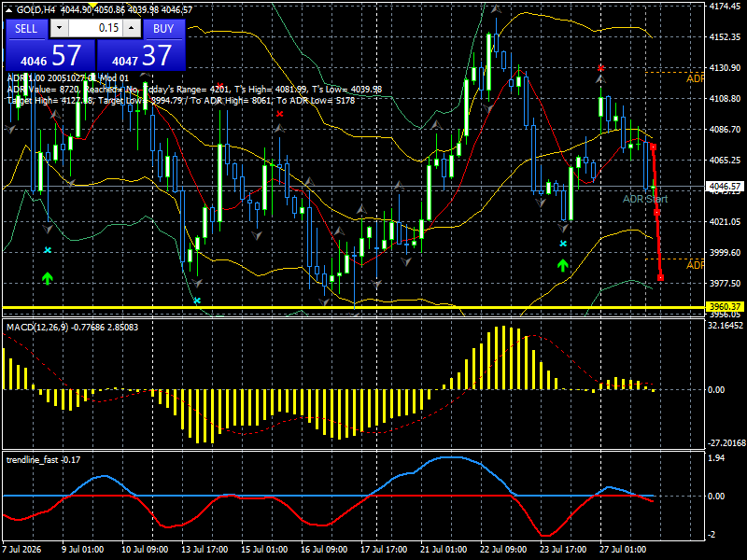The width and height of the screenshot is (747, 560).
Task: Click the 27 Jul 01:00 time label
Action: click(x=623, y=549)
